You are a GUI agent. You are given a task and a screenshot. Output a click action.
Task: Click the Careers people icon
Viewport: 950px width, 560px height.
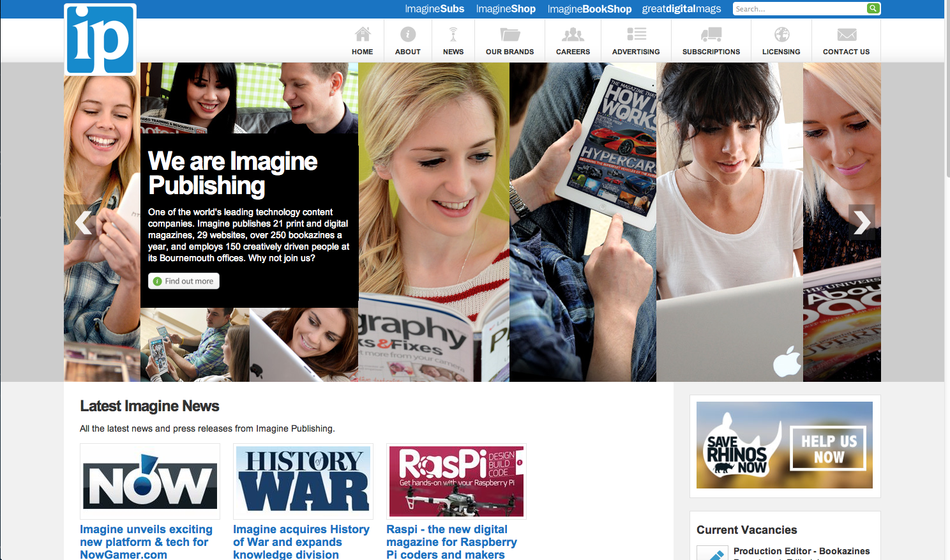[573, 34]
